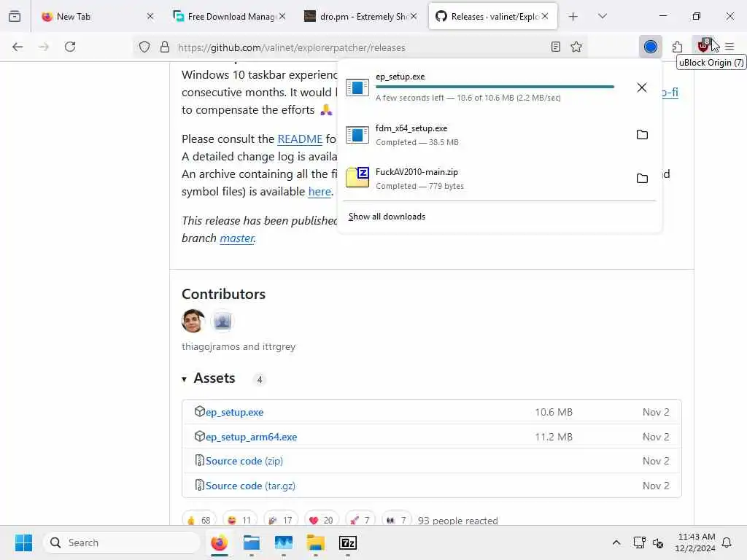747x560 pixels.
Task: Open the extensions puzzle icon
Action: 677,47
